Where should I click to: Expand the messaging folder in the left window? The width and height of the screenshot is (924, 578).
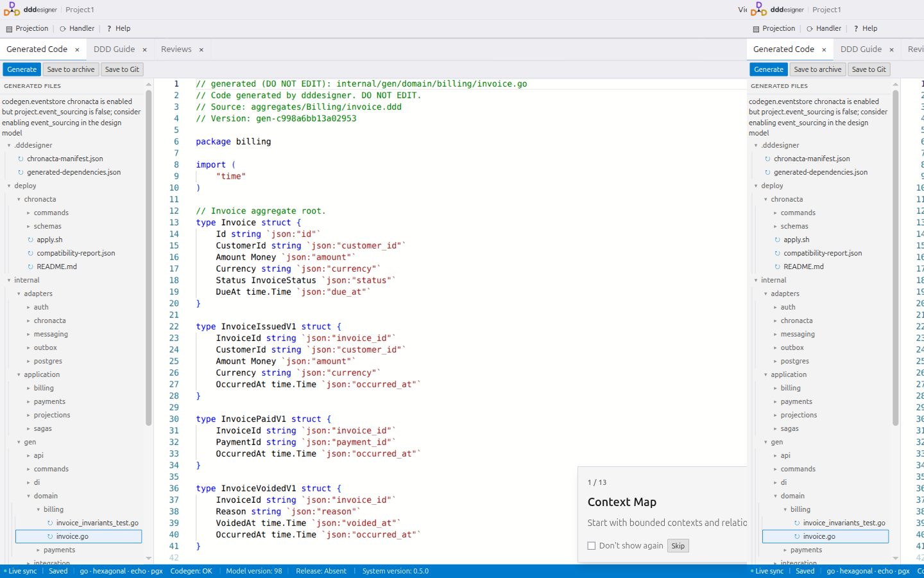point(28,335)
